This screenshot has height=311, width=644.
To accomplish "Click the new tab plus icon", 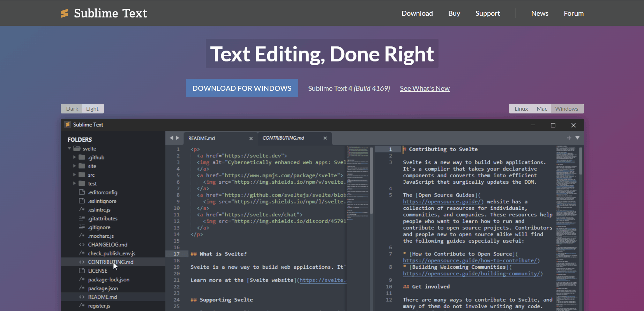I will 569,138.
